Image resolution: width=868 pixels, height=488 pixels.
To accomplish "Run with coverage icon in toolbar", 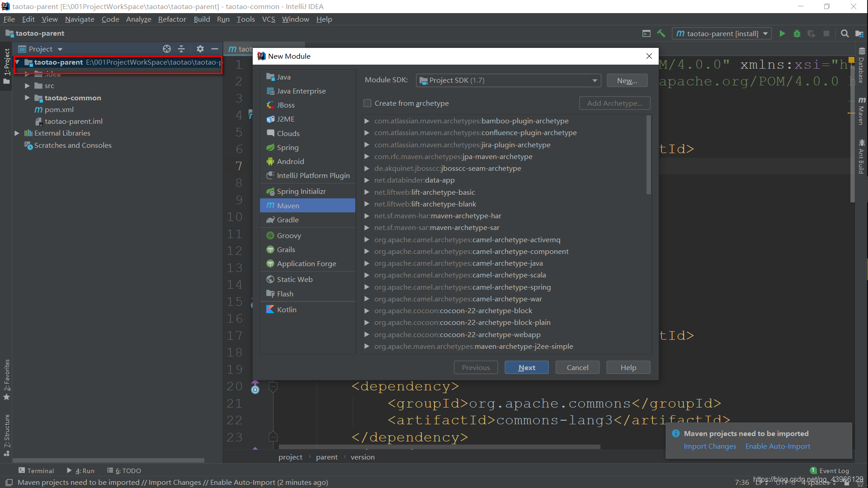I will click(x=811, y=33).
